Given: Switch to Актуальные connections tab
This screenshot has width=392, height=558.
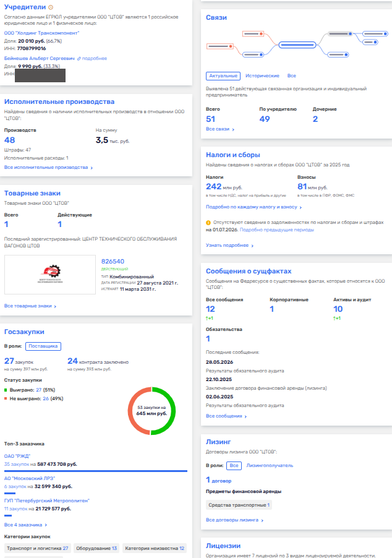Looking at the screenshot, I should click(x=223, y=76).
